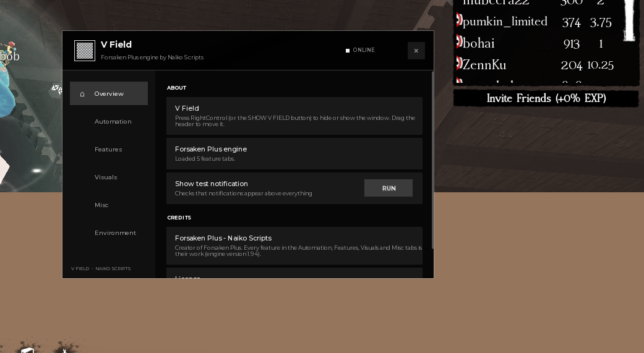
Task: Open the Environment tab
Action: tap(109, 232)
